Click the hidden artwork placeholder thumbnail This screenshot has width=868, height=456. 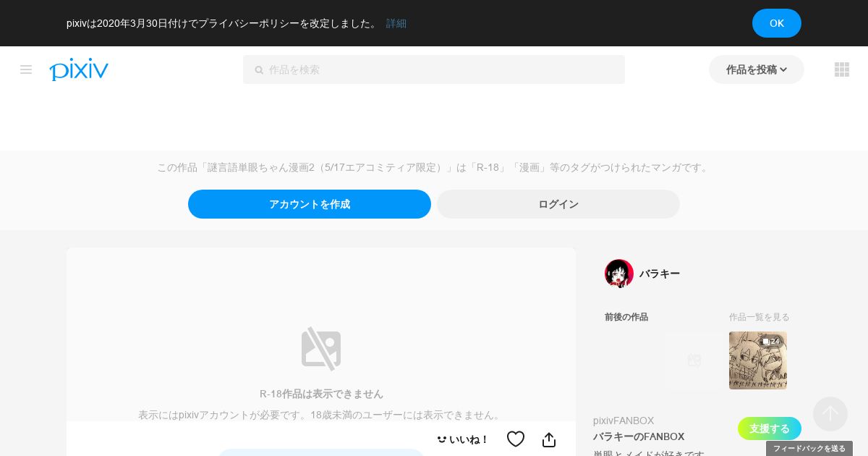(x=694, y=360)
